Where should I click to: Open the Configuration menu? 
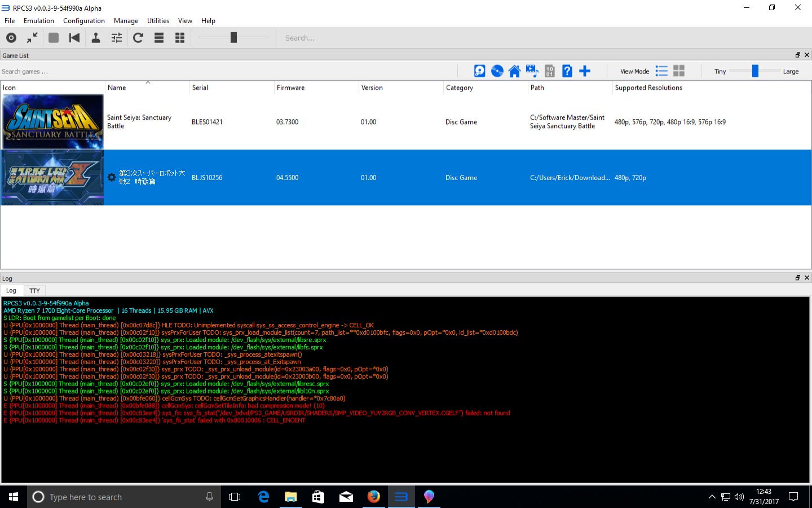[x=83, y=21]
